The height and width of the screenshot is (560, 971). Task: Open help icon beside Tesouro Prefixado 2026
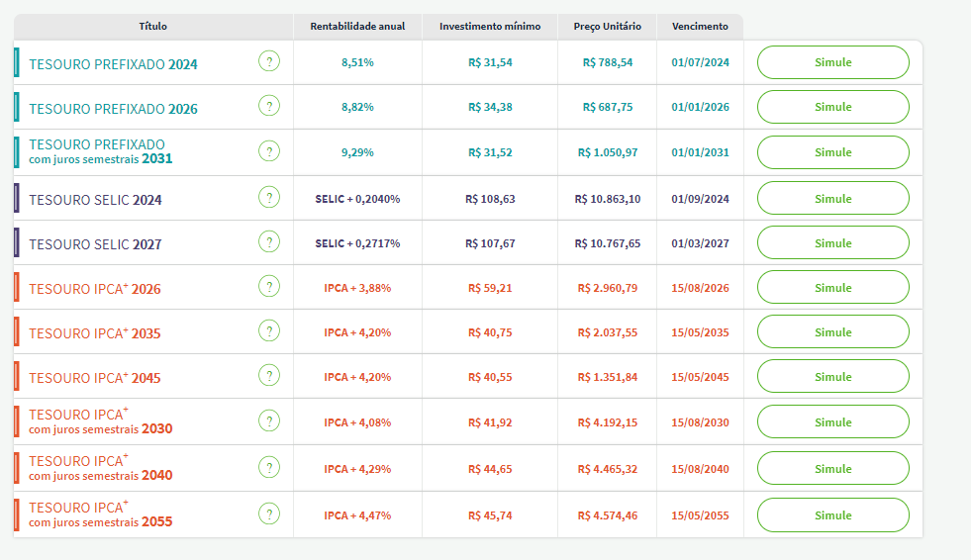(269, 107)
